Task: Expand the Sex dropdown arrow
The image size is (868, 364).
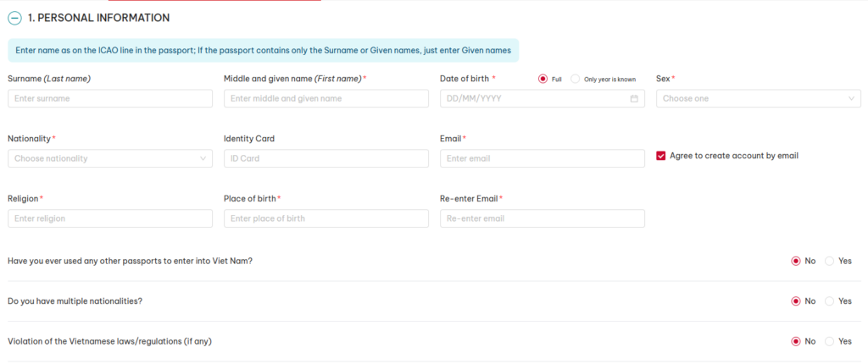Action: point(851,98)
